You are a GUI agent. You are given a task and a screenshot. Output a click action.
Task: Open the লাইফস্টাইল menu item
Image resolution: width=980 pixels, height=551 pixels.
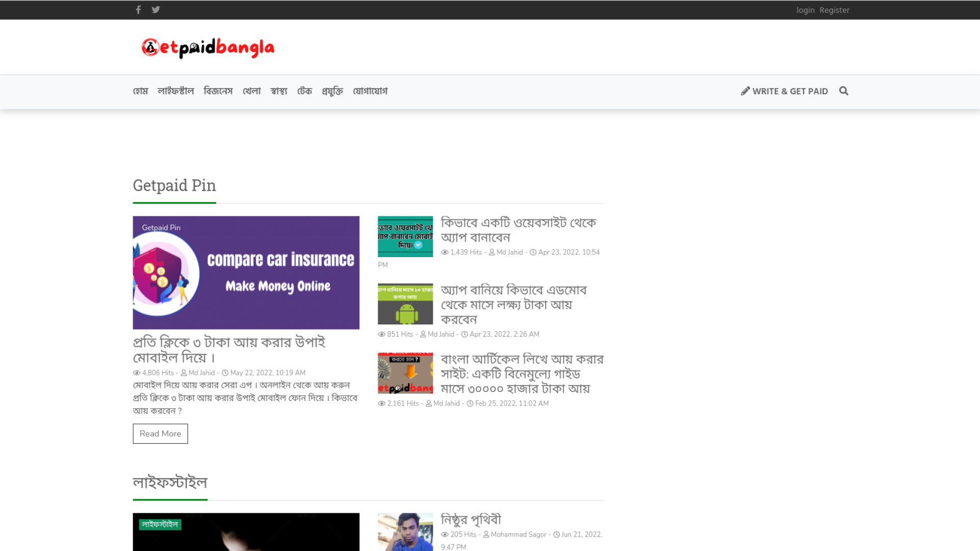tap(176, 91)
